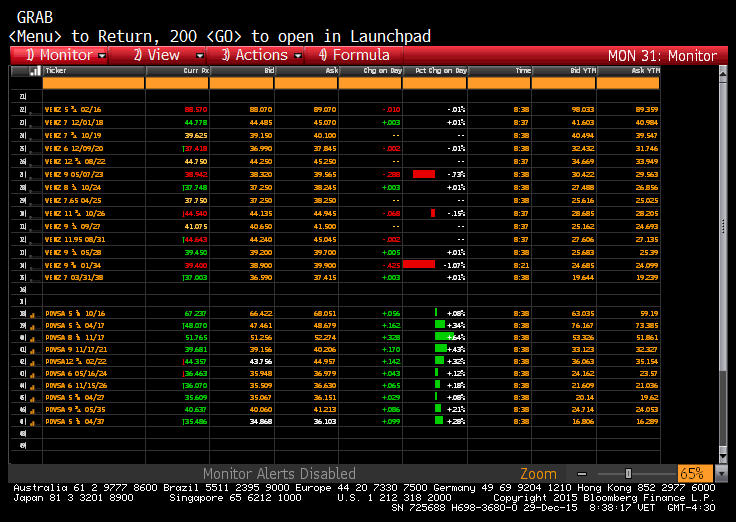
Task: Open the 1) Monitor dropdown menu
Action: coord(59,55)
